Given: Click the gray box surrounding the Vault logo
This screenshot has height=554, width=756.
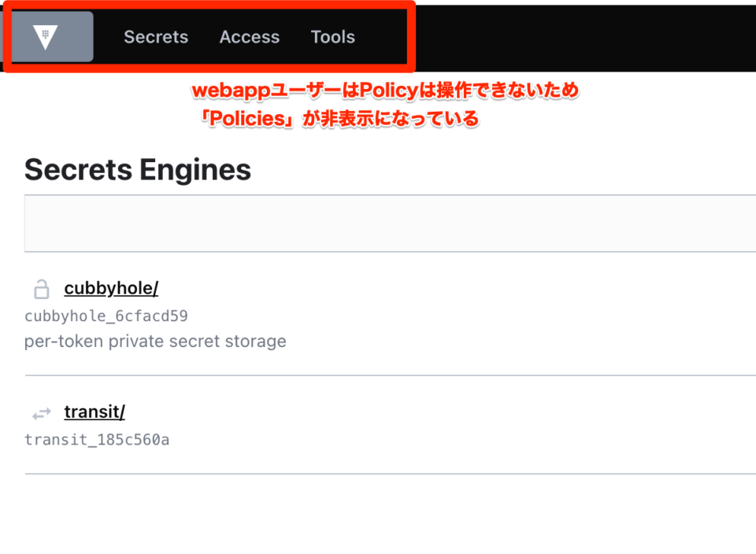Looking at the screenshot, I should click(x=52, y=37).
